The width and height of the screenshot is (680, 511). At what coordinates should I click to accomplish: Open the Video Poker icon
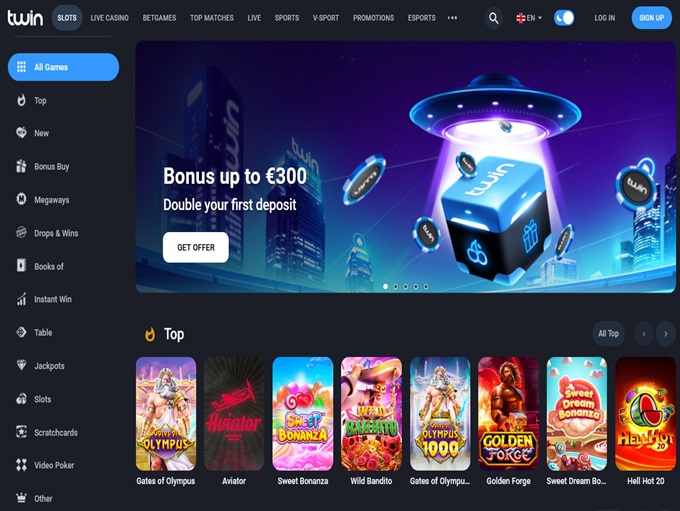pos(21,465)
